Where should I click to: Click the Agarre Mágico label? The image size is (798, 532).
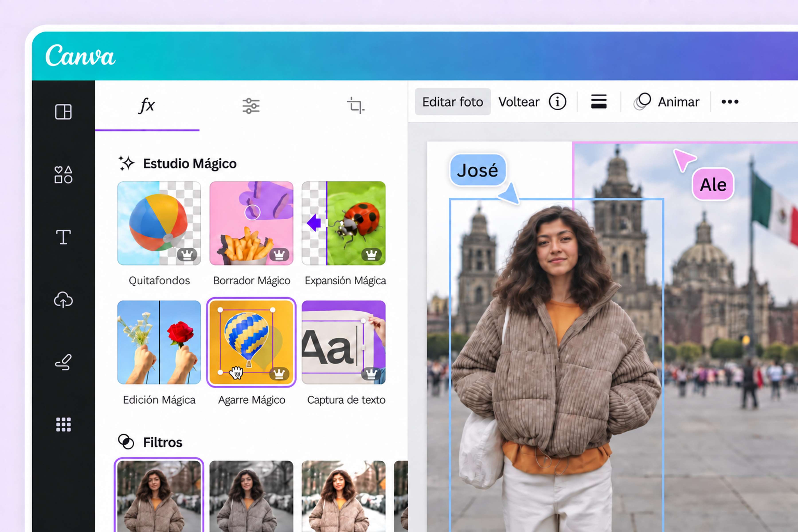251,400
